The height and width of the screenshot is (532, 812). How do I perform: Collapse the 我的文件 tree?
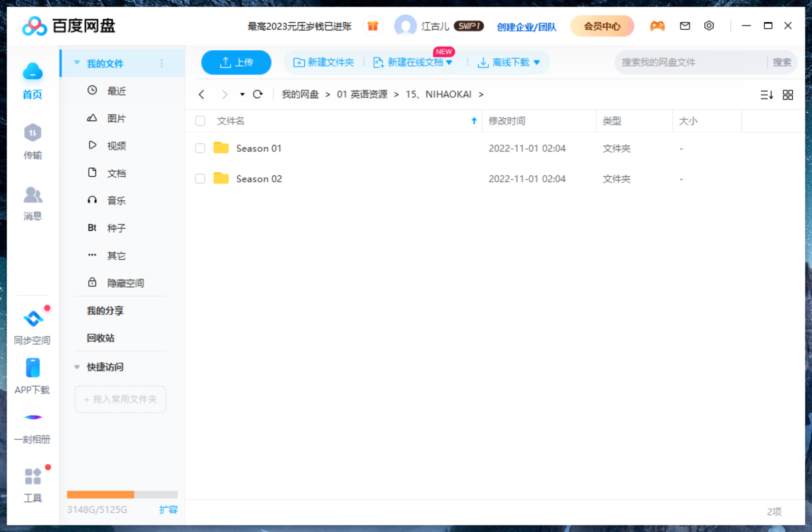[x=77, y=63]
